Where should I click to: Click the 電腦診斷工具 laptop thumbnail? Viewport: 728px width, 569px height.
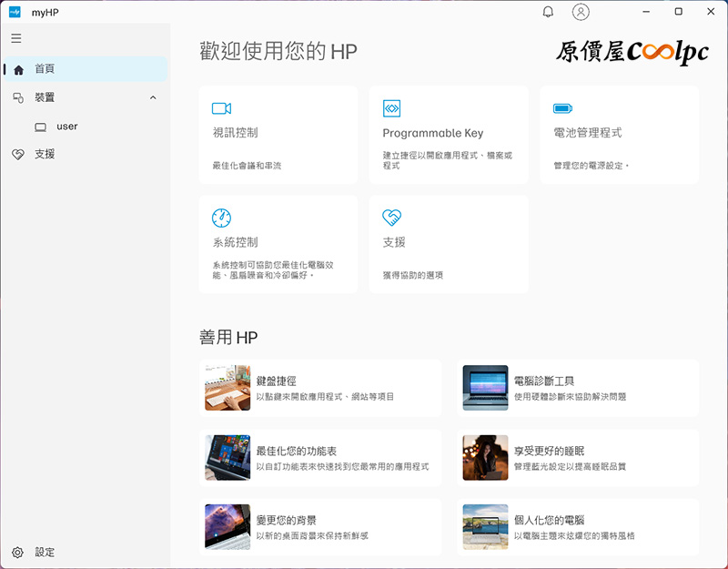pos(485,388)
